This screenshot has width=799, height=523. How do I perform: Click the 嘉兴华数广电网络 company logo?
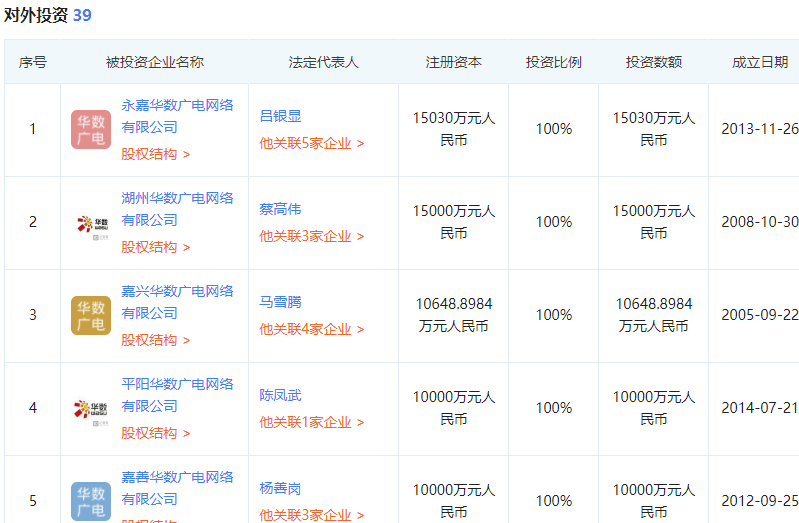point(91,316)
